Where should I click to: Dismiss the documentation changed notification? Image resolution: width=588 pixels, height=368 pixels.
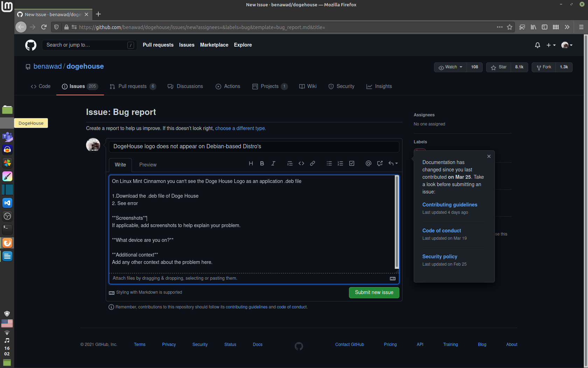point(489,156)
